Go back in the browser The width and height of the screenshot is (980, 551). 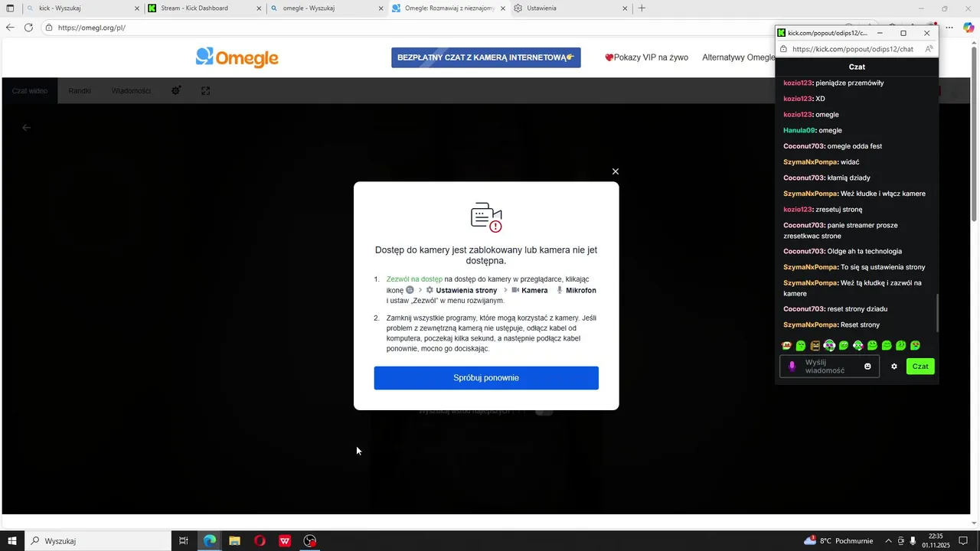10,28
